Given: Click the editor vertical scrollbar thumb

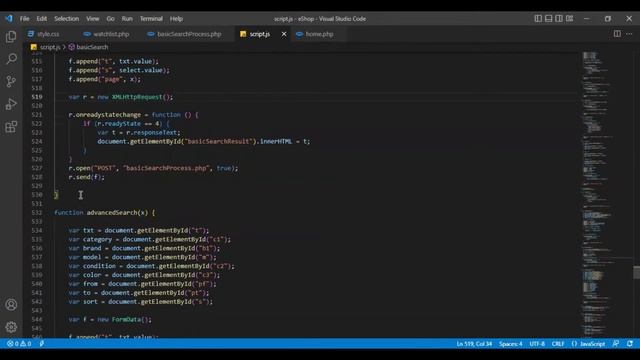Looking at the screenshot, I should (x=636, y=272).
